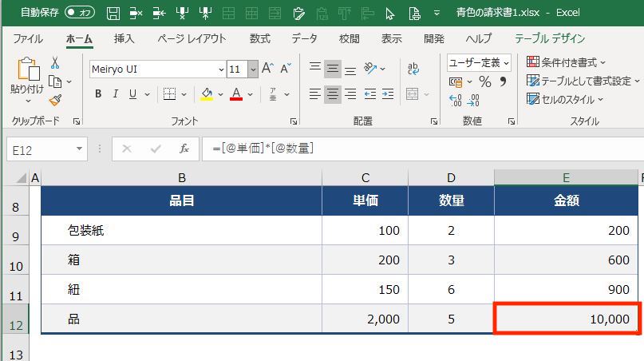This screenshot has width=644, height=361.
Task: Click the Wrap Text icon
Action: coord(413,68)
